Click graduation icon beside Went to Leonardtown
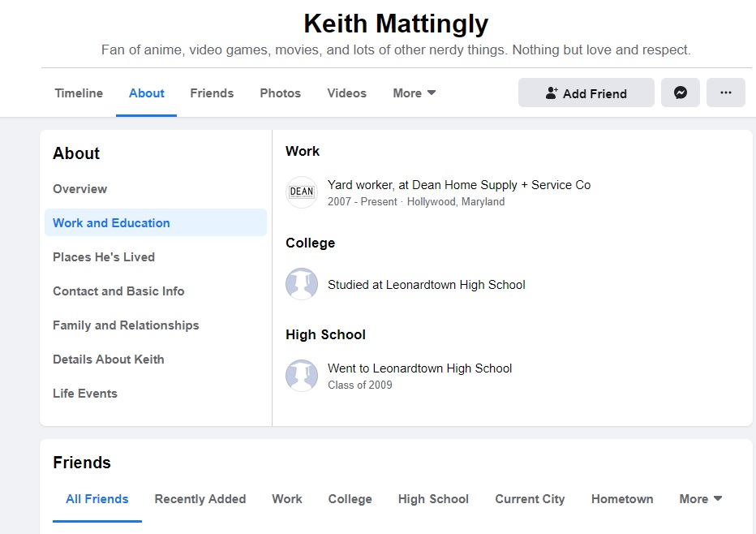Viewport: 756px width, 534px height. click(x=302, y=376)
